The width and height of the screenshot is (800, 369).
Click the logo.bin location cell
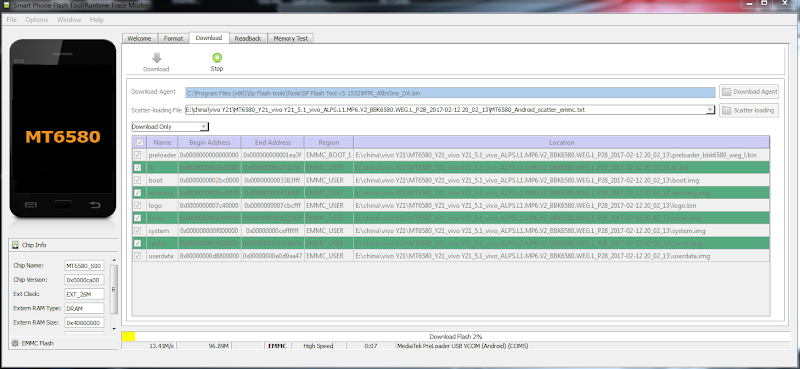click(x=562, y=205)
